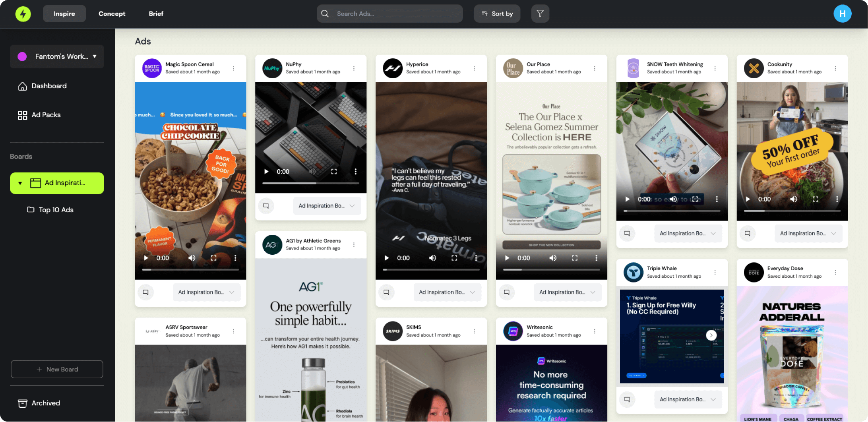Switch to the Concept tab
Screen dimensions: 868x422
coord(112,14)
